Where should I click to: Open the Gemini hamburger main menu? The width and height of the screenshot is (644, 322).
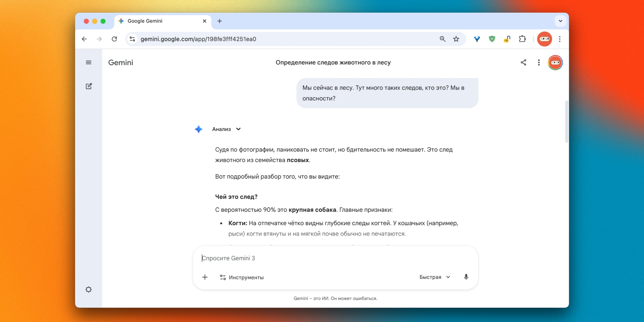pos(89,62)
